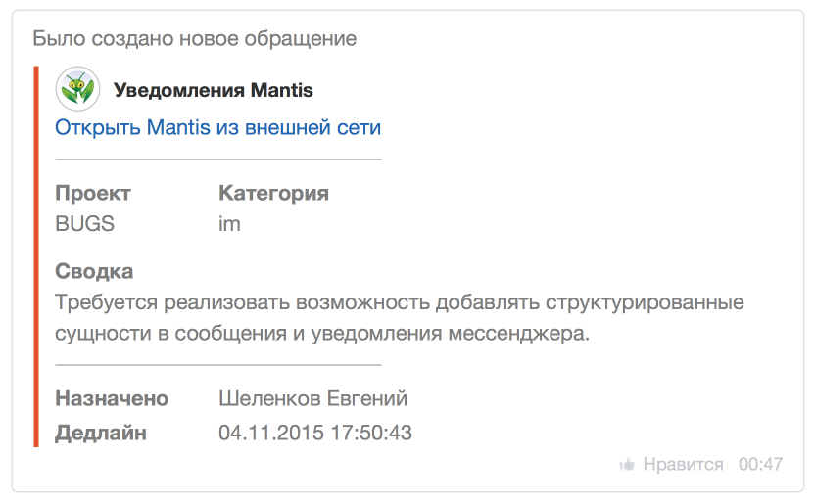815x504 pixels.
Task: Click the divider line above "Назначено"
Action: 217,364
